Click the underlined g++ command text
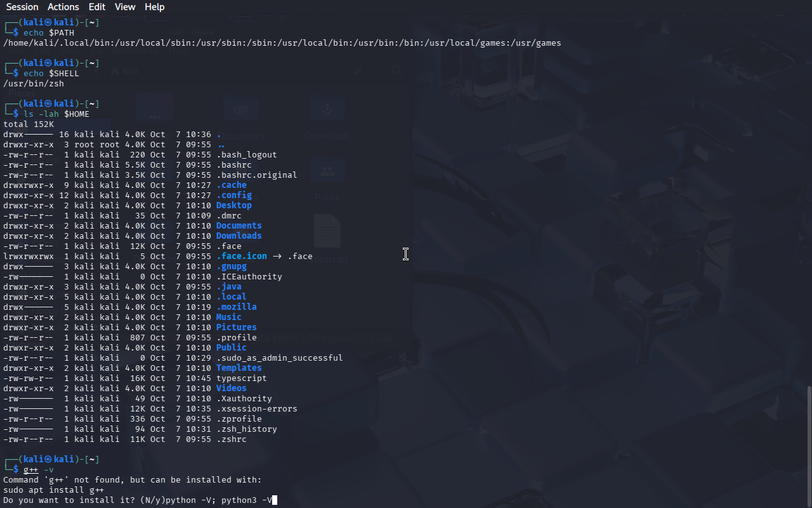Image resolution: width=812 pixels, height=508 pixels. click(31, 470)
